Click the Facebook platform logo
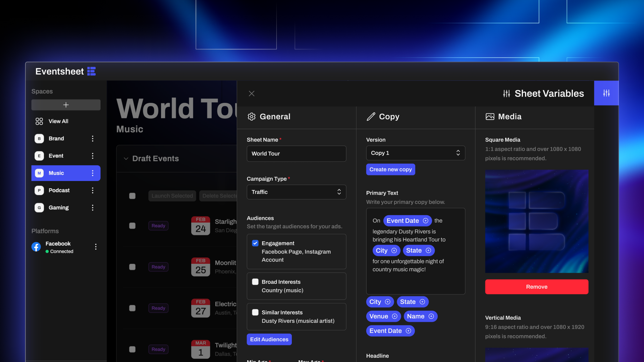The height and width of the screenshot is (362, 644). pyautogui.click(x=36, y=247)
